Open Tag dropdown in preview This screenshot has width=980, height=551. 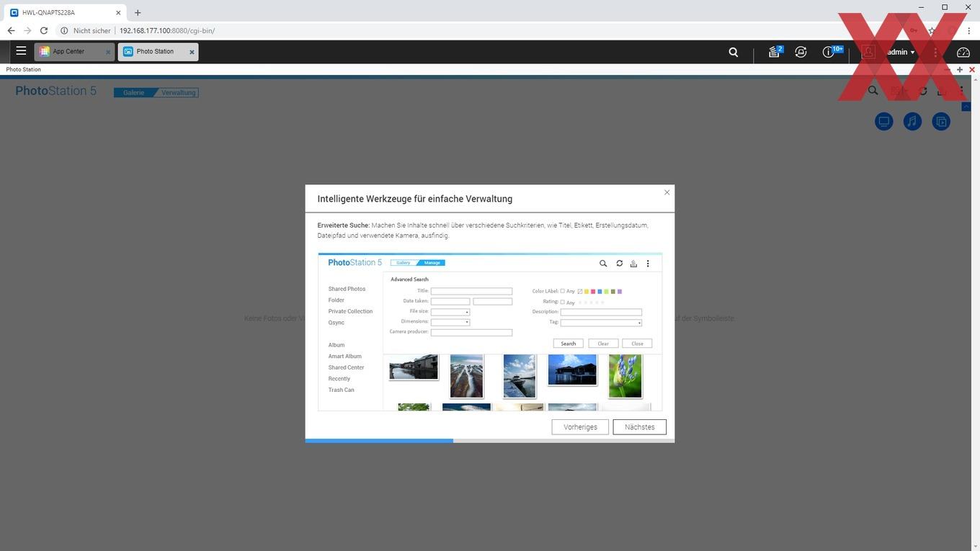[601, 323]
